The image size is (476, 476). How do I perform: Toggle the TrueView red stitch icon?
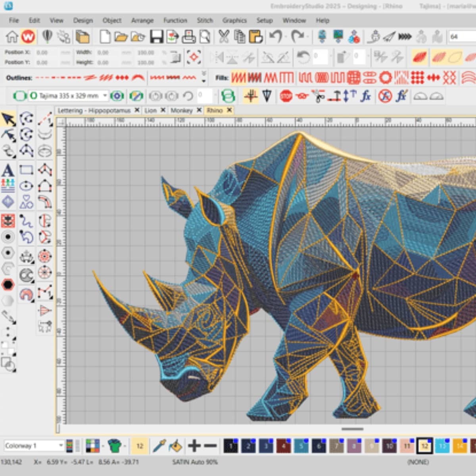click(419, 57)
